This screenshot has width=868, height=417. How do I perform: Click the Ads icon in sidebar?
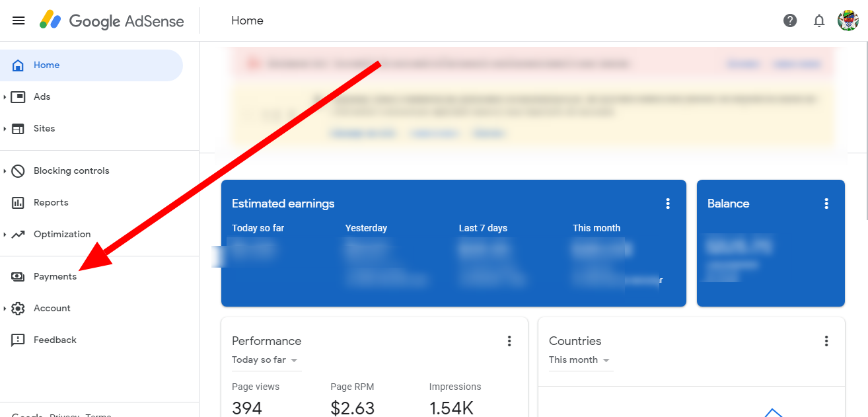point(18,97)
